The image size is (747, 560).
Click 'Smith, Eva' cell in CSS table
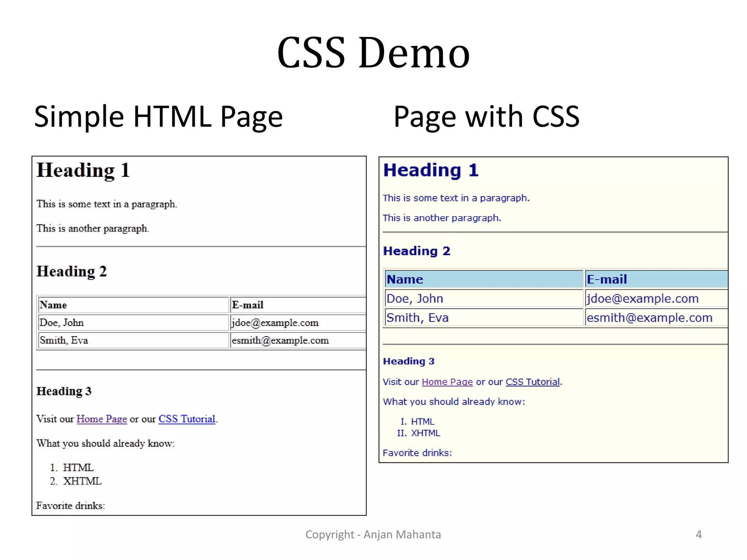coord(484,318)
